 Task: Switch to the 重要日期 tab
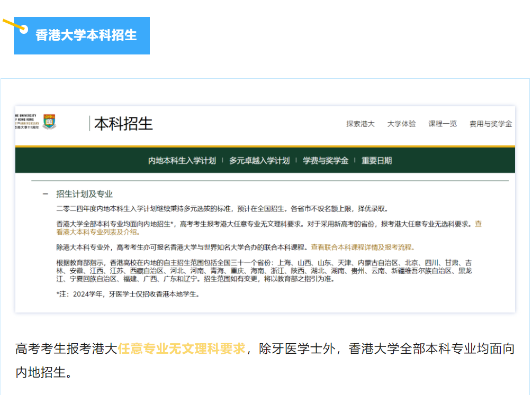tap(377, 161)
